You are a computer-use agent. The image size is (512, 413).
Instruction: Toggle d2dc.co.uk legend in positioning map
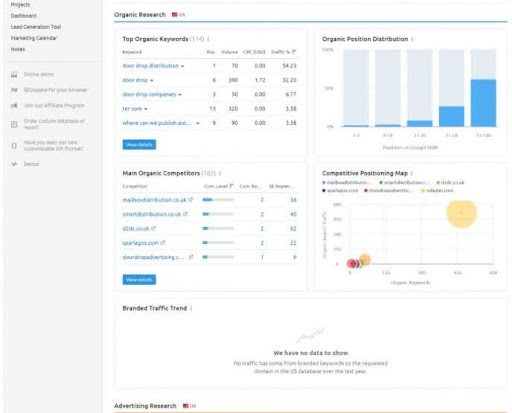pyautogui.click(x=451, y=182)
